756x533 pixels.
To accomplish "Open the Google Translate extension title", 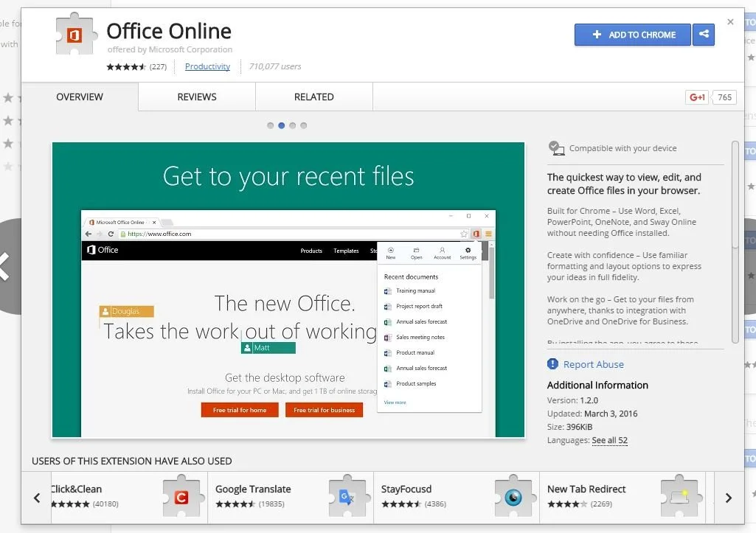I will click(253, 489).
